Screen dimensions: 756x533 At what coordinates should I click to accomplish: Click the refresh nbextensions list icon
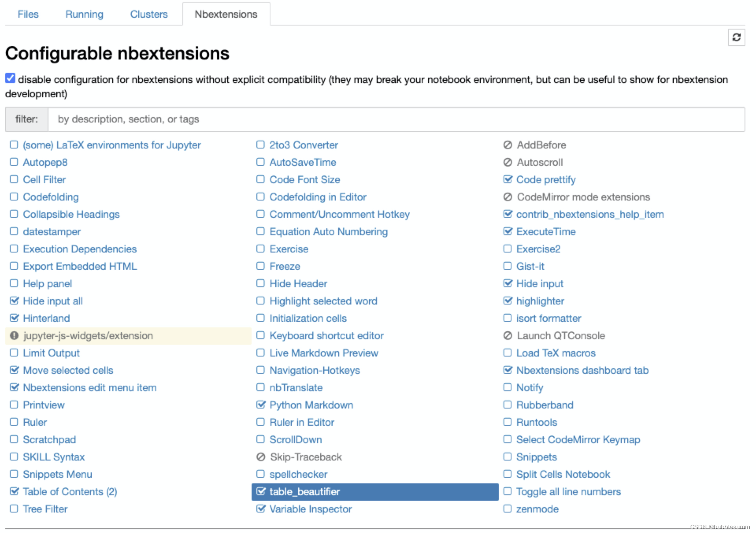[x=736, y=37]
